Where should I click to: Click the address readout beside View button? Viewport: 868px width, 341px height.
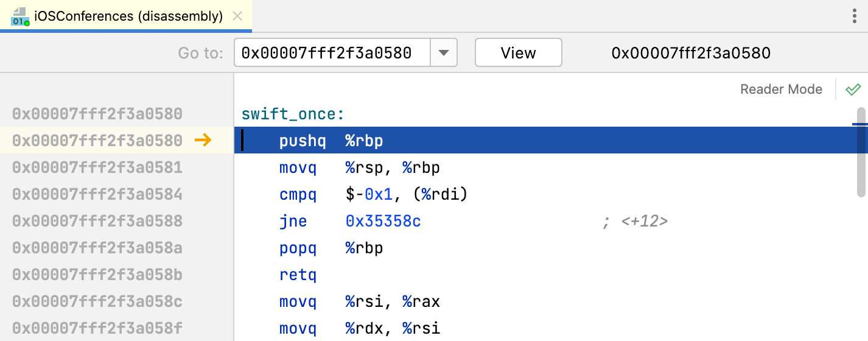click(x=691, y=53)
